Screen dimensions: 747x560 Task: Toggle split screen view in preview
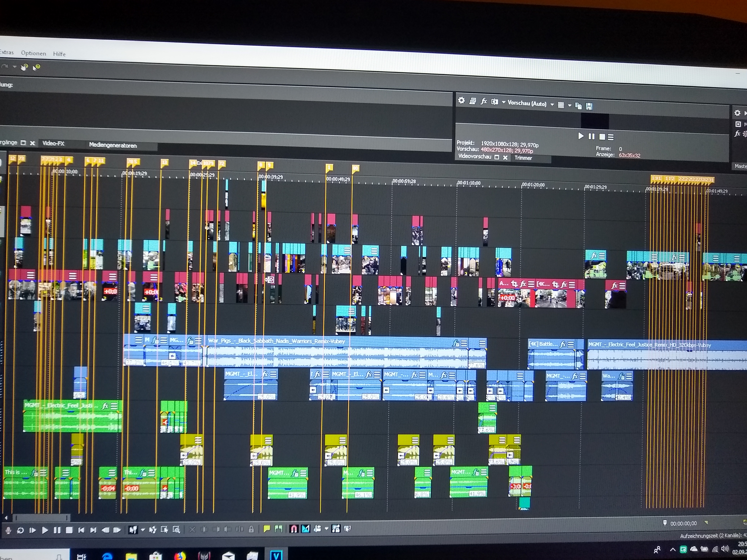pos(494,102)
